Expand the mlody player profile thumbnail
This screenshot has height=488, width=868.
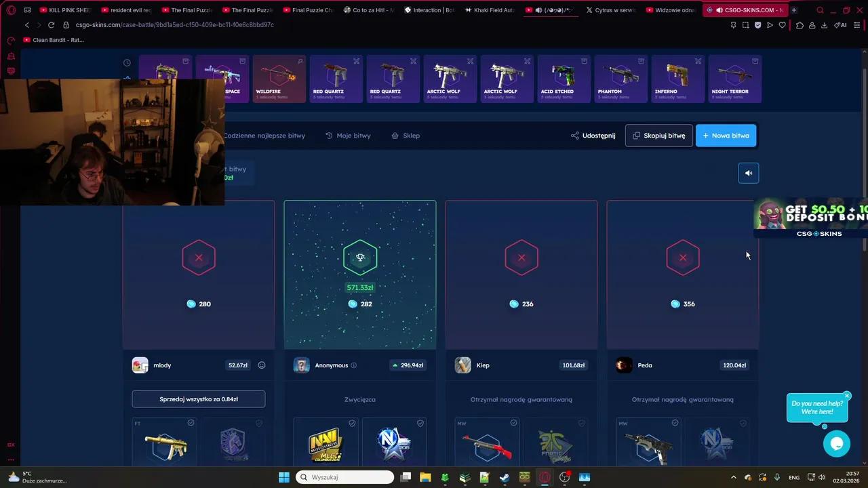[x=140, y=365]
